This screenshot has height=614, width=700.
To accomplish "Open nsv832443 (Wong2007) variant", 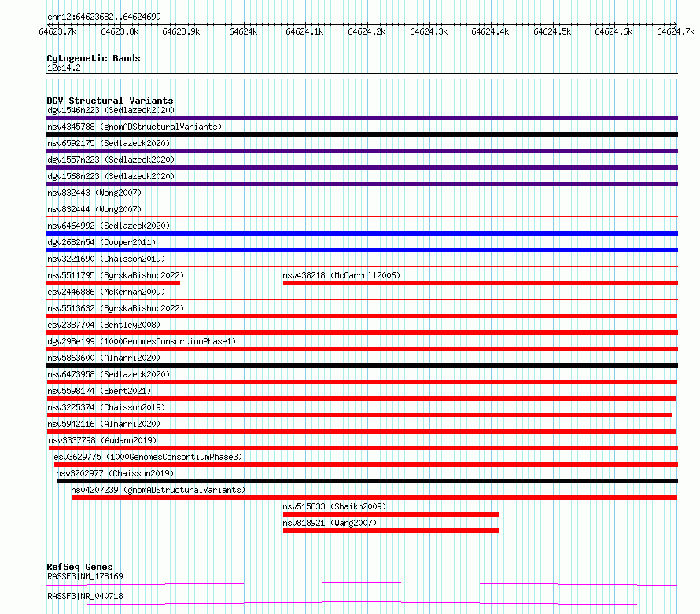I will tap(94, 193).
